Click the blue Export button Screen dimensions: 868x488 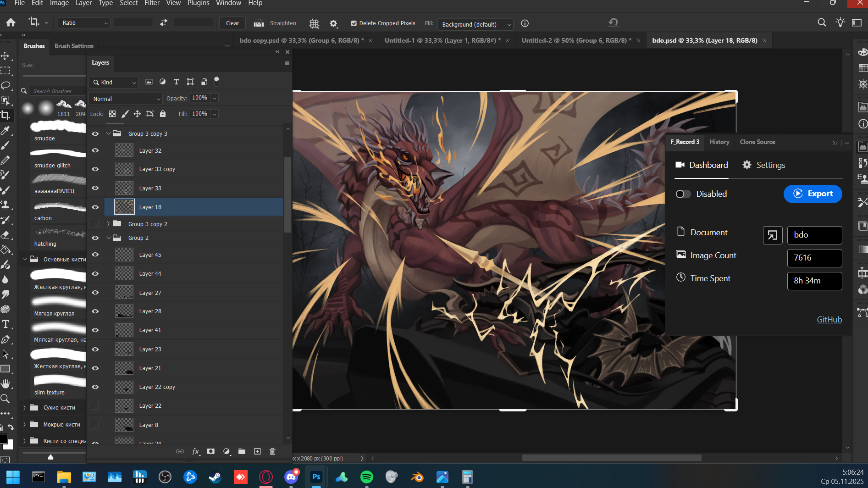813,194
